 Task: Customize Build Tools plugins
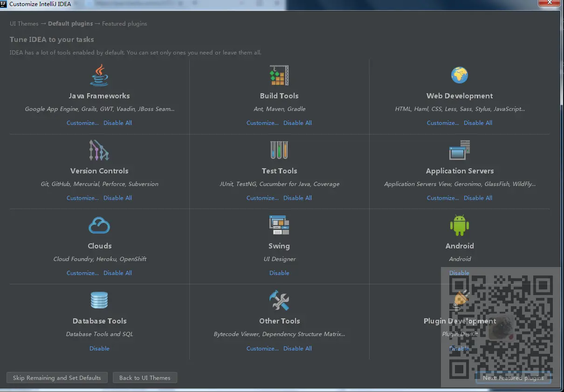pyautogui.click(x=262, y=123)
